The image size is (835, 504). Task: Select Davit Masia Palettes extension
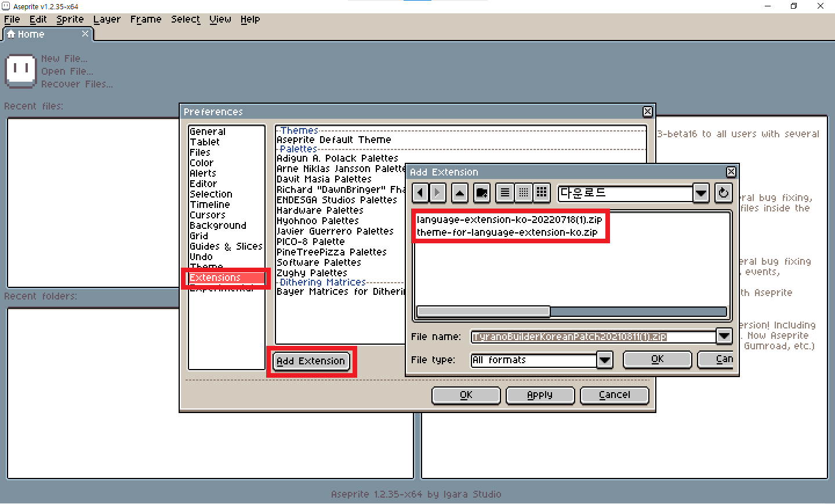click(324, 179)
